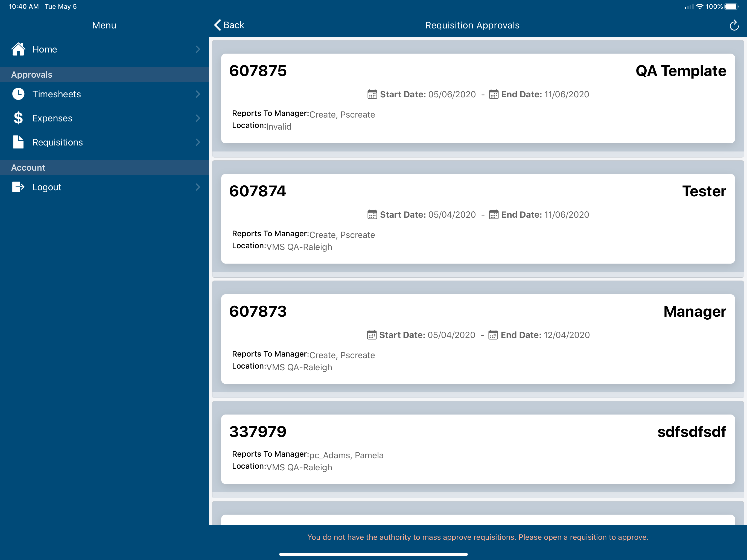The height and width of the screenshot is (560, 747).
Task: Open requisition 607874 number
Action: [x=258, y=191]
